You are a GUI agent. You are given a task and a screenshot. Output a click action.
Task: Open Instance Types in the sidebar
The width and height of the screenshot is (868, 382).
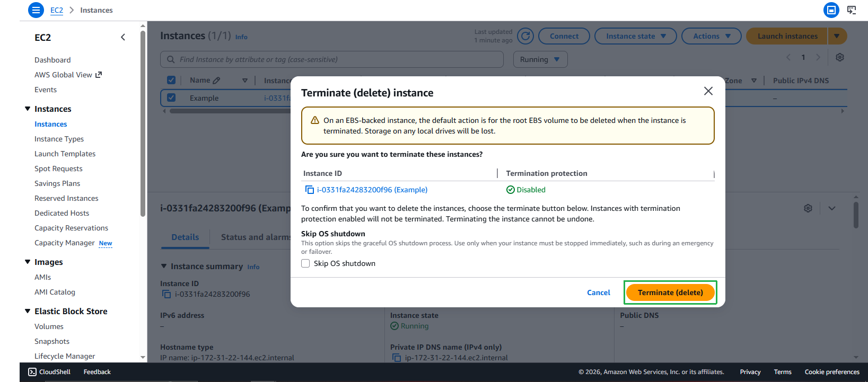(59, 139)
